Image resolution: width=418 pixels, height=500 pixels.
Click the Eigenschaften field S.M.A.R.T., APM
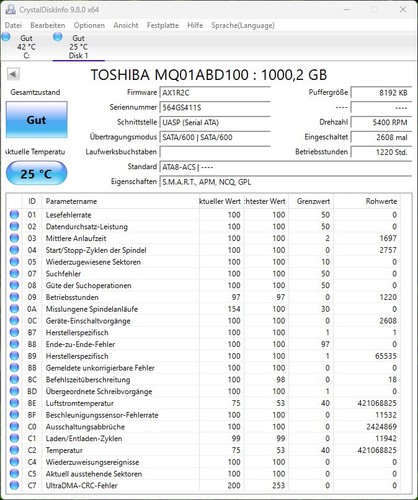(286, 182)
